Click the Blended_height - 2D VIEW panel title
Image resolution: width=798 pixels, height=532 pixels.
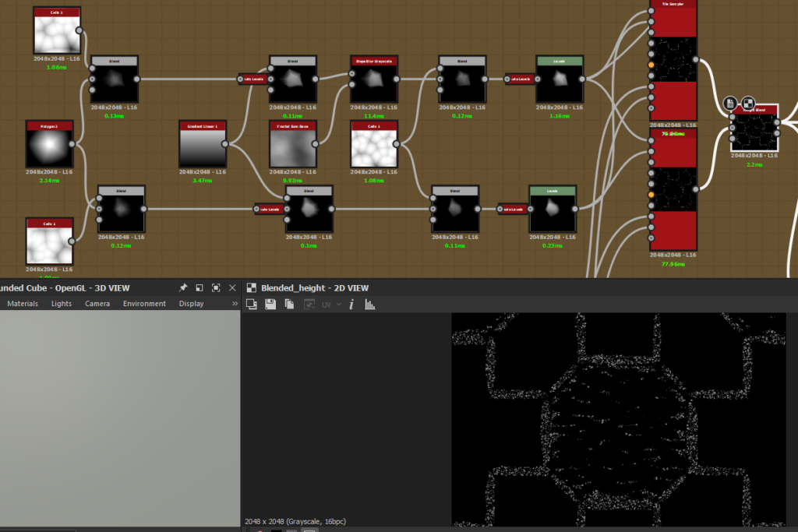[315, 288]
